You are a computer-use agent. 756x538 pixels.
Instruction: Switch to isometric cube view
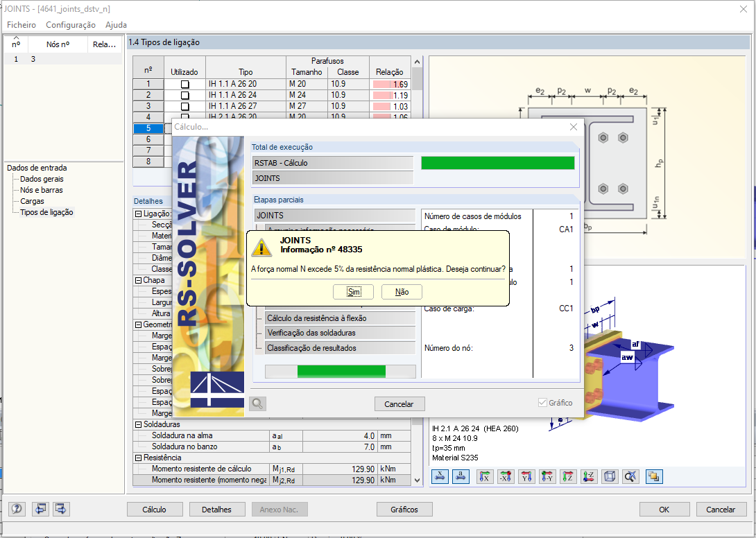(610, 477)
